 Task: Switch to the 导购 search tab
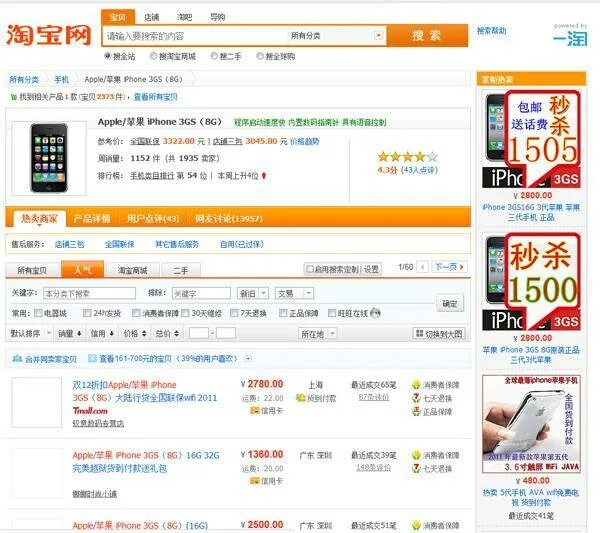(217, 17)
